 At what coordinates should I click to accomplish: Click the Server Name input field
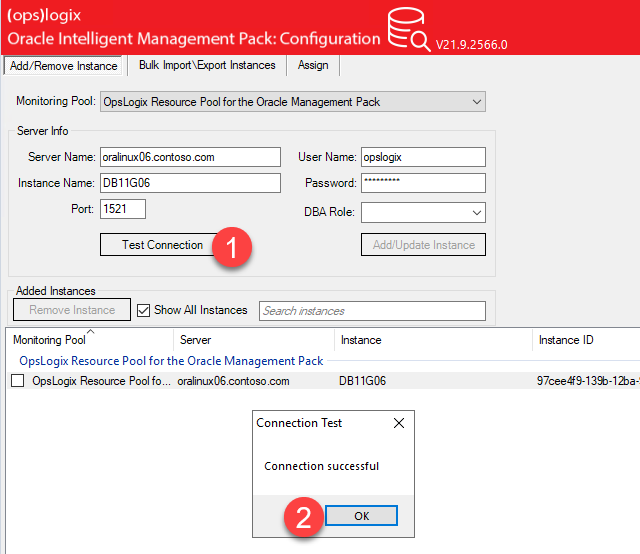pos(190,157)
